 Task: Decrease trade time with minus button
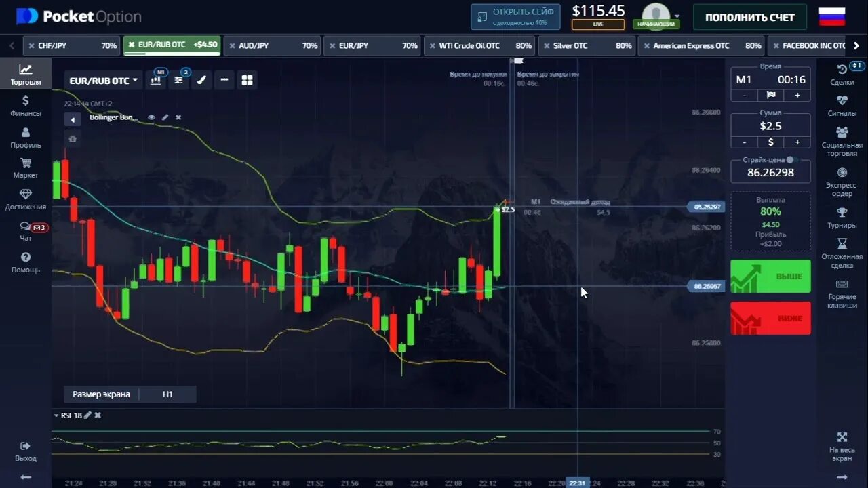tap(745, 95)
